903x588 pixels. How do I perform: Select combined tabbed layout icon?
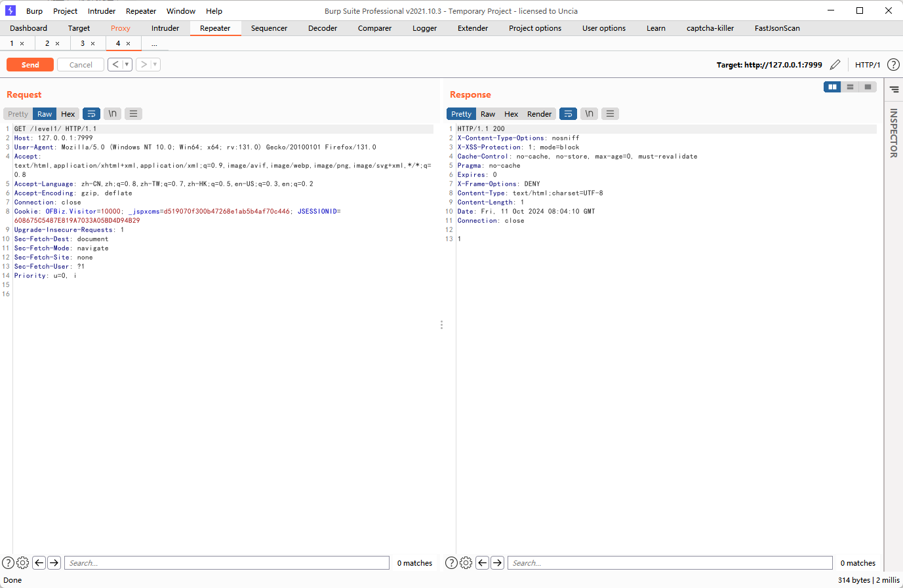point(868,87)
